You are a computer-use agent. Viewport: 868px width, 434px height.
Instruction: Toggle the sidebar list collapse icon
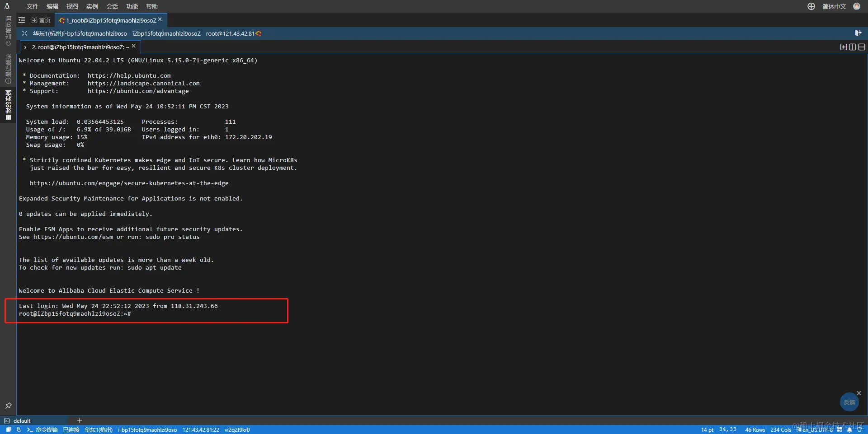pyautogui.click(x=22, y=20)
